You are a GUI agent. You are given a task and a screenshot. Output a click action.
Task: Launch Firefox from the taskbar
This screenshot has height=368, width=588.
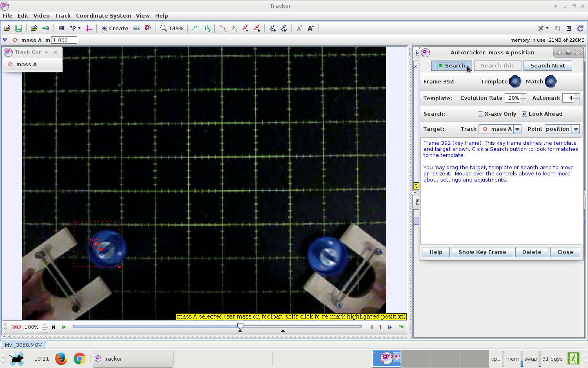(x=61, y=359)
